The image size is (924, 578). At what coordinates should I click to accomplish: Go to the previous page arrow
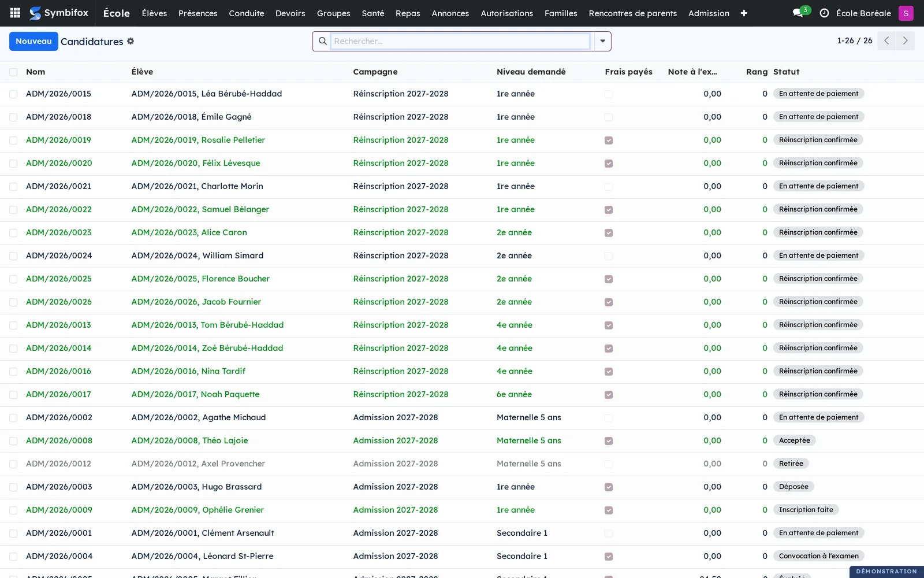point(886,40)
